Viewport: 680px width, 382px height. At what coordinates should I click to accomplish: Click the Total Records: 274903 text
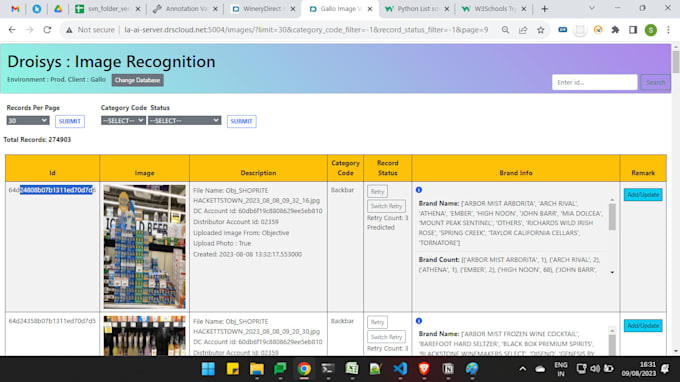click(x=37, y=140)
